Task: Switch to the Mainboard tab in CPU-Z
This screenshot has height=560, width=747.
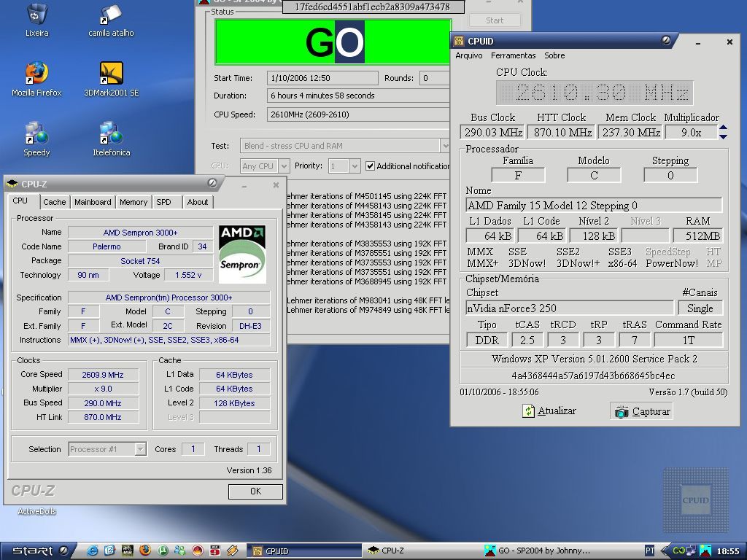Action: [x=93, y=202]
